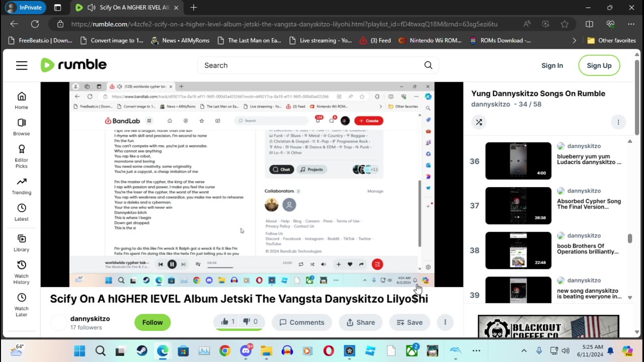Add page to favorites star
644x362 pixels.
[565, 24]
